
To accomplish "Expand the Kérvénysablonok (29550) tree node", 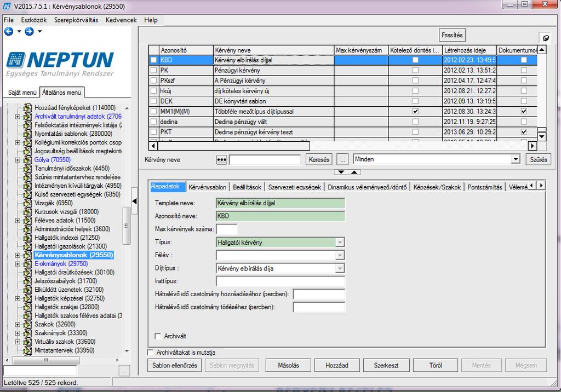I will coord(18,255).
